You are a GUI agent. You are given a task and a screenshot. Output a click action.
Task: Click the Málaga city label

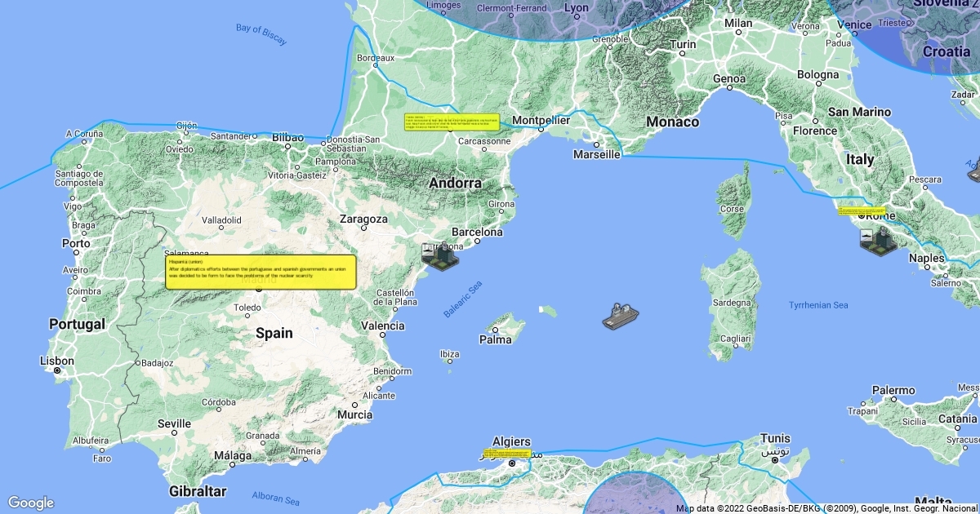[233, 456]
